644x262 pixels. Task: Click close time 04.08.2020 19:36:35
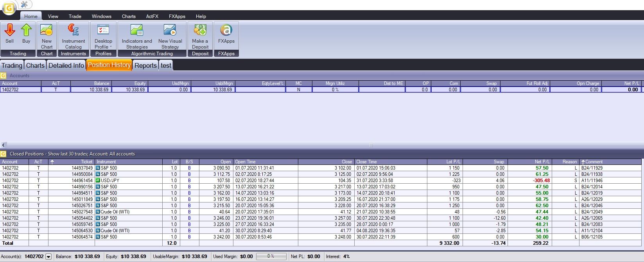pos(376,231)
